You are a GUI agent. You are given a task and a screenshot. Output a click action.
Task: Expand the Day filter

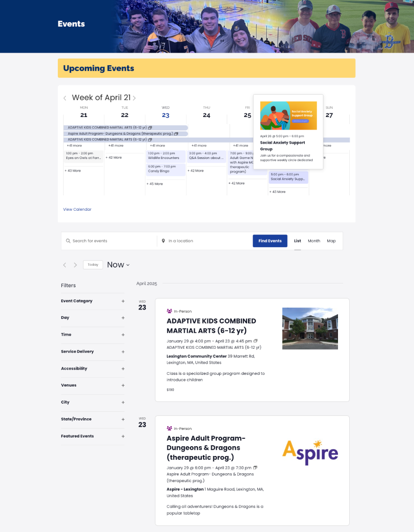[x=123, y=318]
